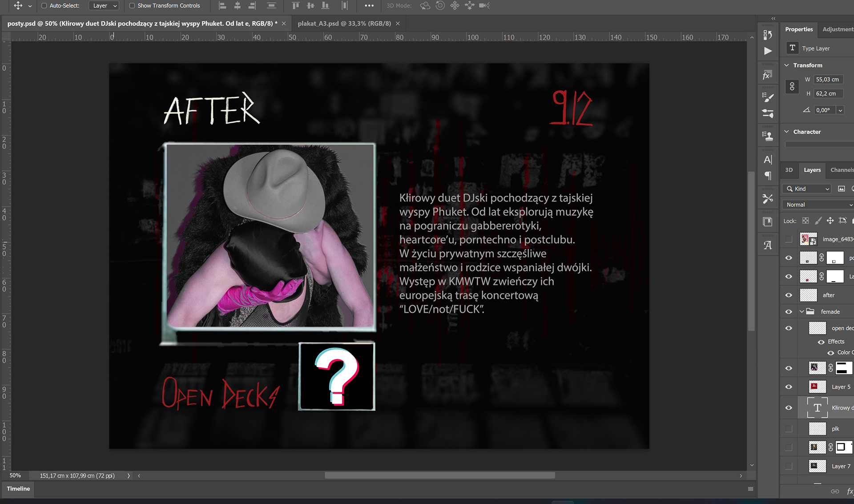
Task: Enable the Auto-Select checkbox
Action: 44,6
